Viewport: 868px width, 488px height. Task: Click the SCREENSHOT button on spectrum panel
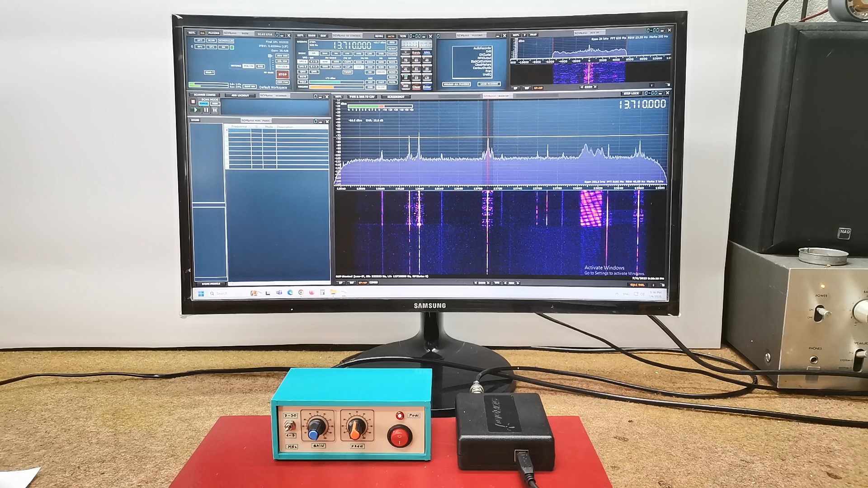[396, 97]
